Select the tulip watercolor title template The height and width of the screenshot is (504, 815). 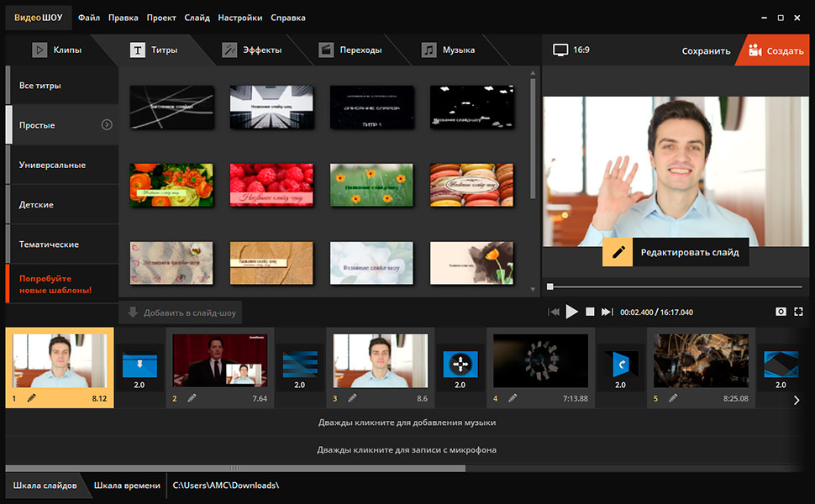tap(471, 263)
